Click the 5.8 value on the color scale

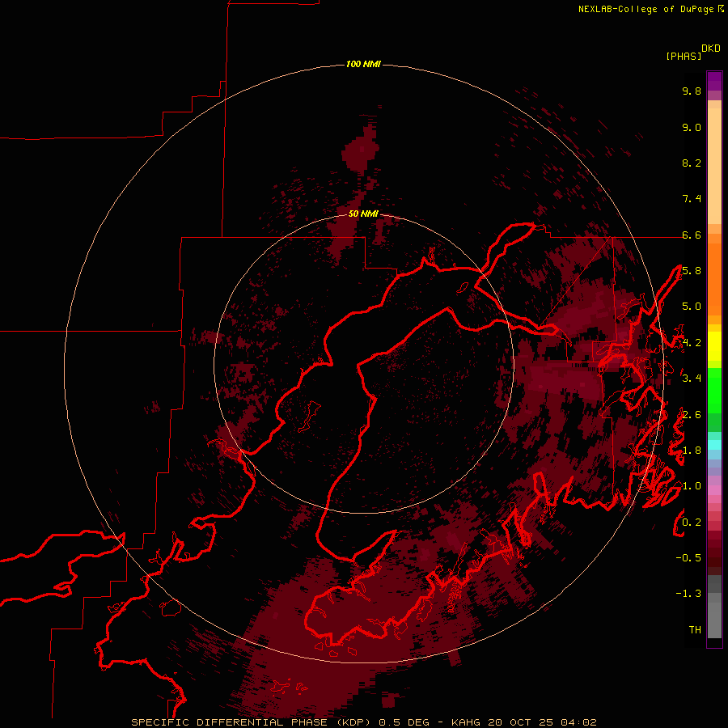pos(692,271)
